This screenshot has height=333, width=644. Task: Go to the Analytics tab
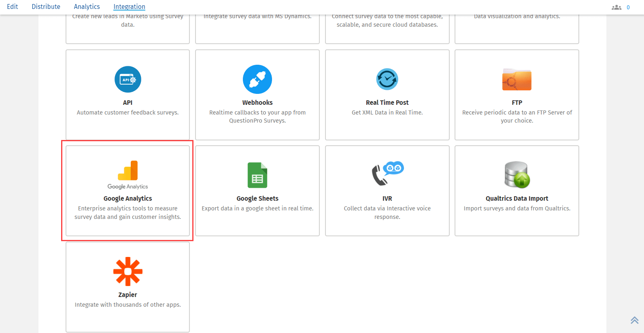tap(87, 6)
